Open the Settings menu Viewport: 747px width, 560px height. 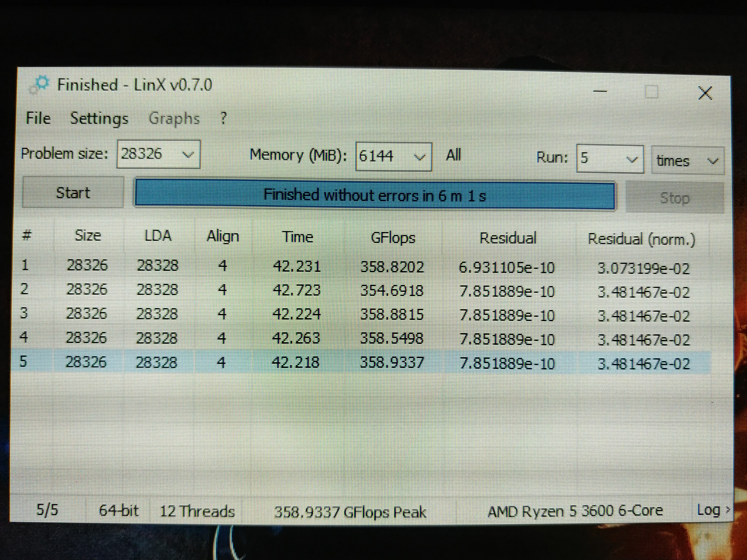[x=99, y=118]
